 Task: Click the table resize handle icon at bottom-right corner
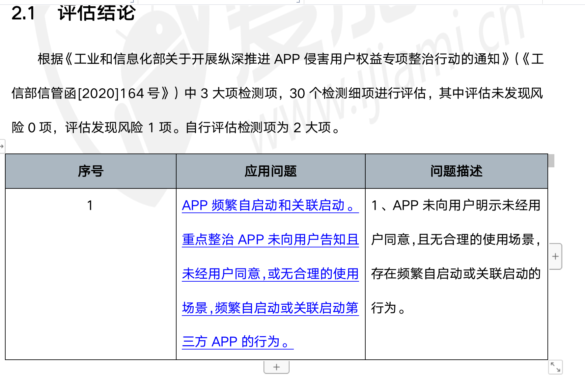[x=555, y=367]
